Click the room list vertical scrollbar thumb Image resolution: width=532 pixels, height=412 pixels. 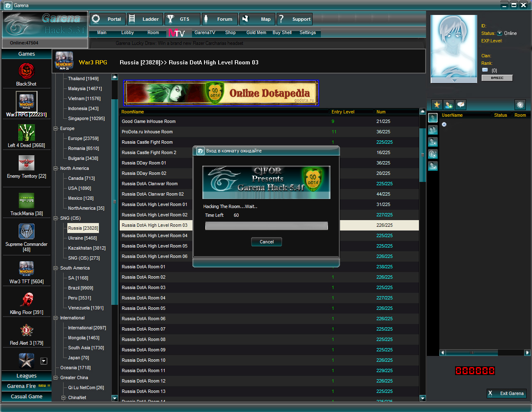pos(423,155)
